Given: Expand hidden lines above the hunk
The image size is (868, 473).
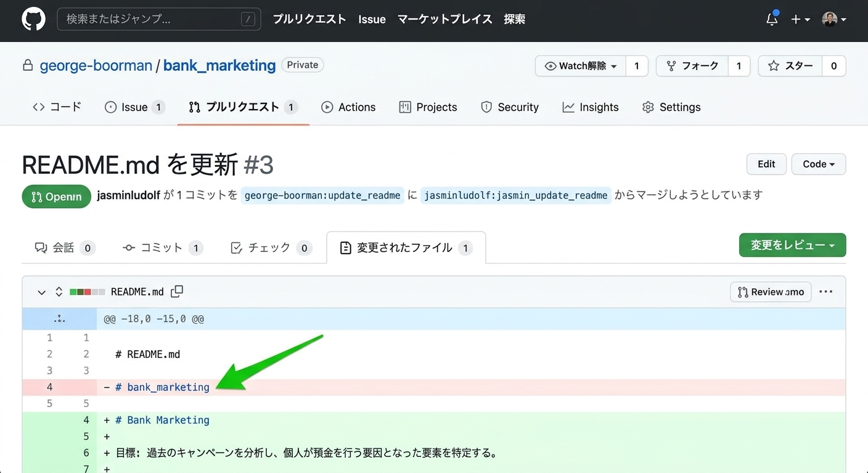Looking at the screenshot, I should (x=59, y=319).
